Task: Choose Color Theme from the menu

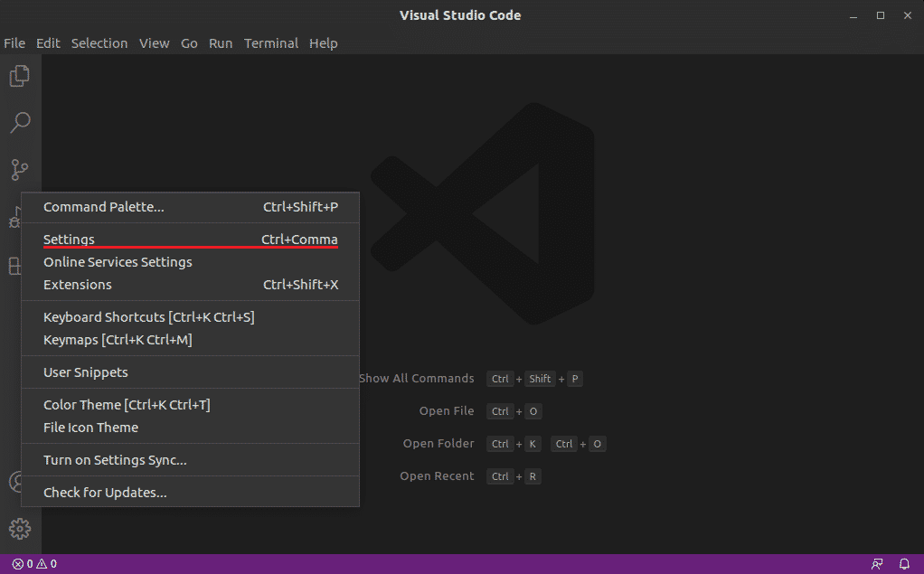Action: point(127,405)
